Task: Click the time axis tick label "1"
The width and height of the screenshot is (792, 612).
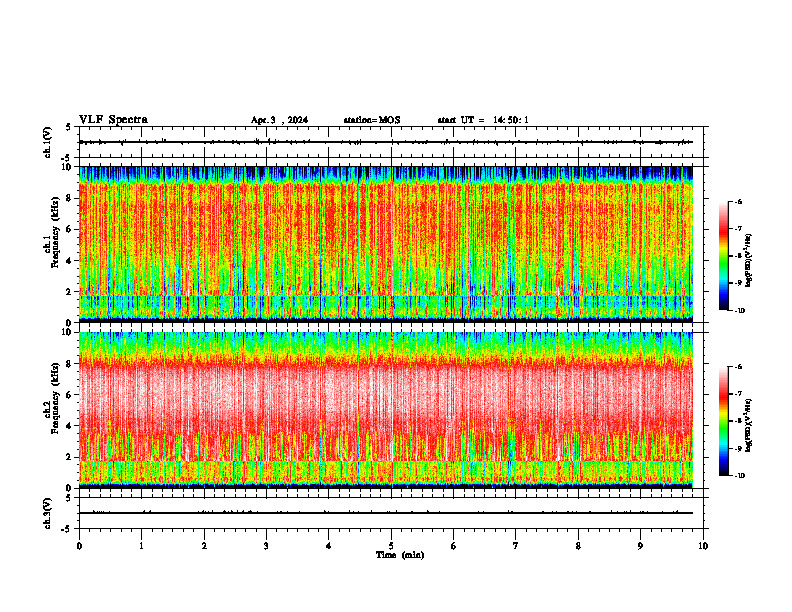Action: coord(141,546)
